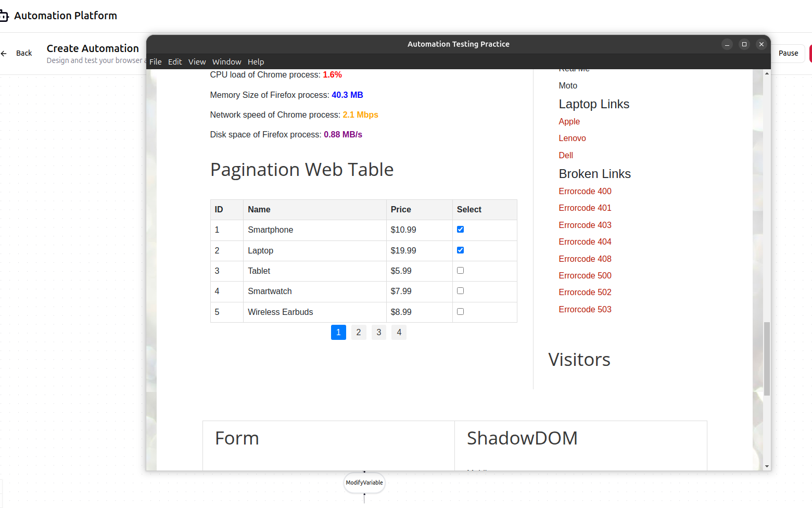
Task: Open the Apple laptop link
Action: [x=569, y=121]
